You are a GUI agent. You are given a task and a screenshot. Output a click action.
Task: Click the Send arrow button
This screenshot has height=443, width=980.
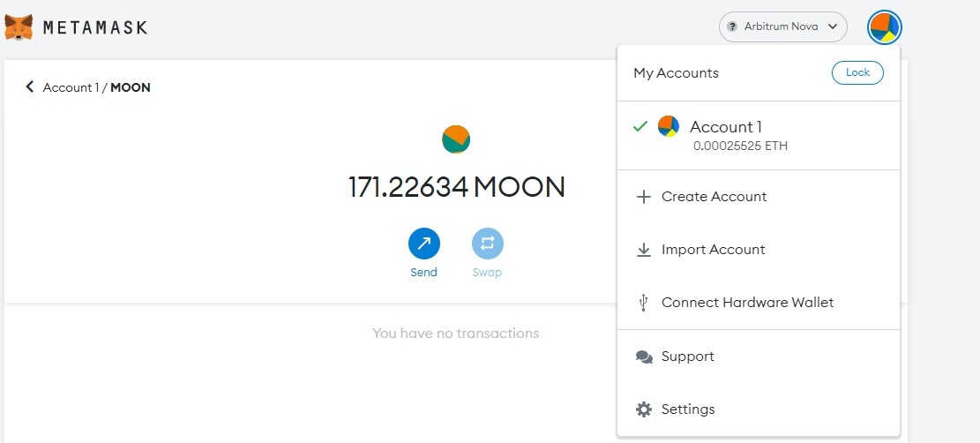(x=423, y=244)
